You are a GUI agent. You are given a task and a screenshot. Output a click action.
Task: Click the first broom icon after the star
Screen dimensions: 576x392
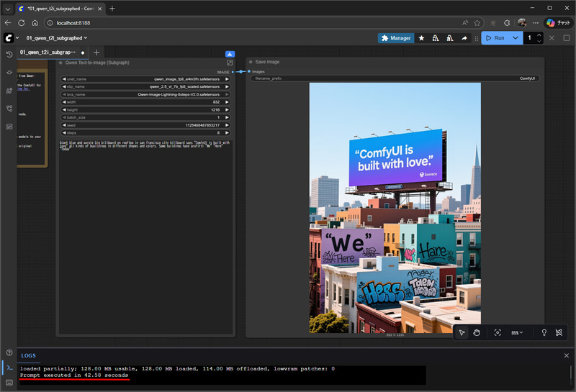(436, 38)
